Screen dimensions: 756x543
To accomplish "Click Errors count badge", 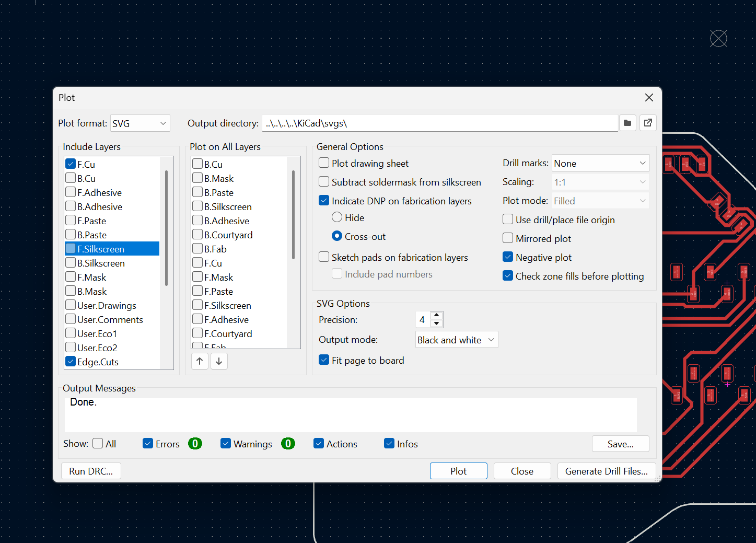I will (x=195, y=443).
